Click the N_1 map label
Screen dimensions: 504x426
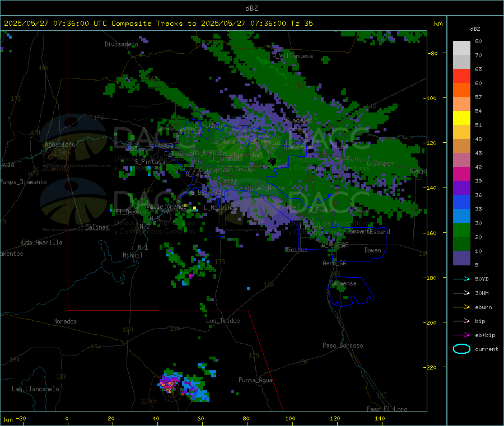coord(143,247)
